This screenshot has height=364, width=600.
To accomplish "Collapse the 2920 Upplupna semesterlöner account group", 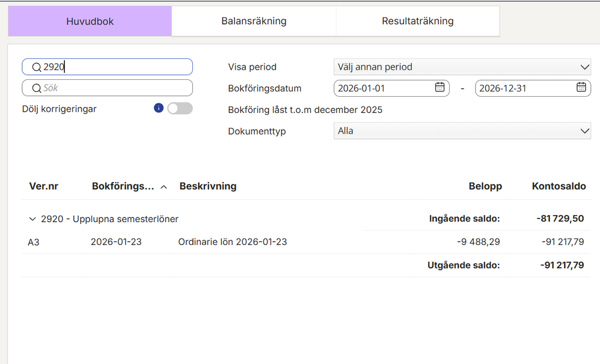I will coord(32,219).
